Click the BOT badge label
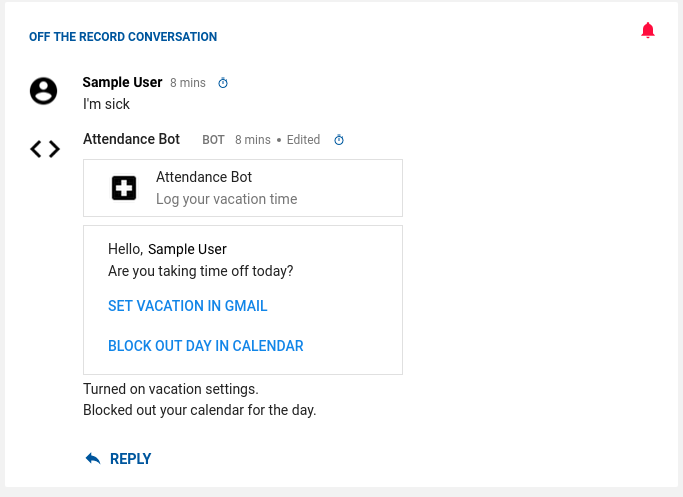 213,140
